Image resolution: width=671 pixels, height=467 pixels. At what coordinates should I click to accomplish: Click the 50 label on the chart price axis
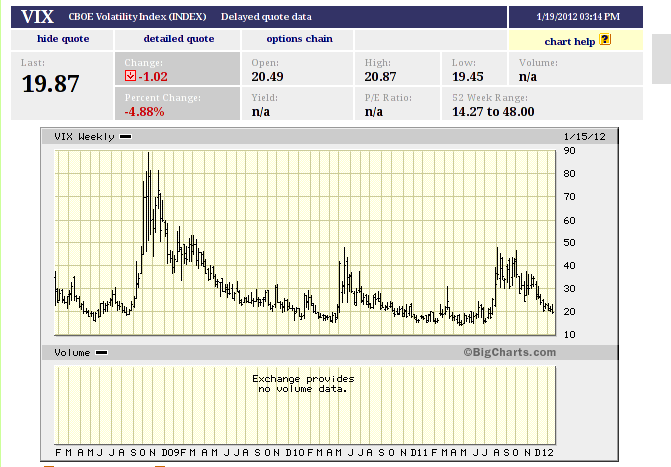570,243
